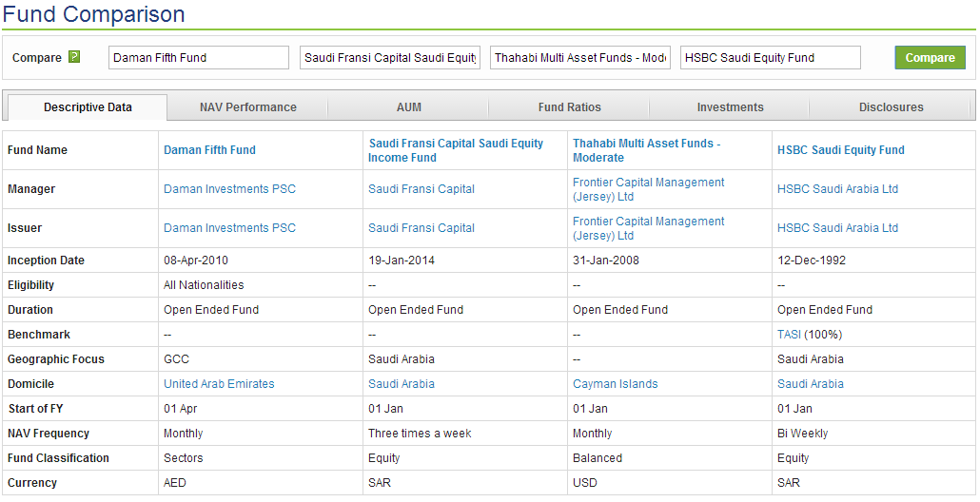This screenshot has width=980, height=502.
Task: Open the Daman Fifth Fund name link
Action: [x=209, y=150]
